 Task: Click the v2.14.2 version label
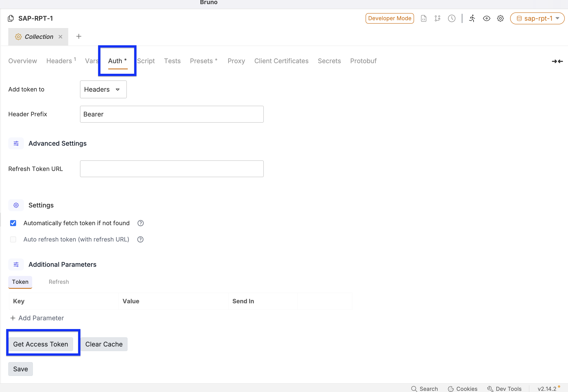(x=547, y=389)
